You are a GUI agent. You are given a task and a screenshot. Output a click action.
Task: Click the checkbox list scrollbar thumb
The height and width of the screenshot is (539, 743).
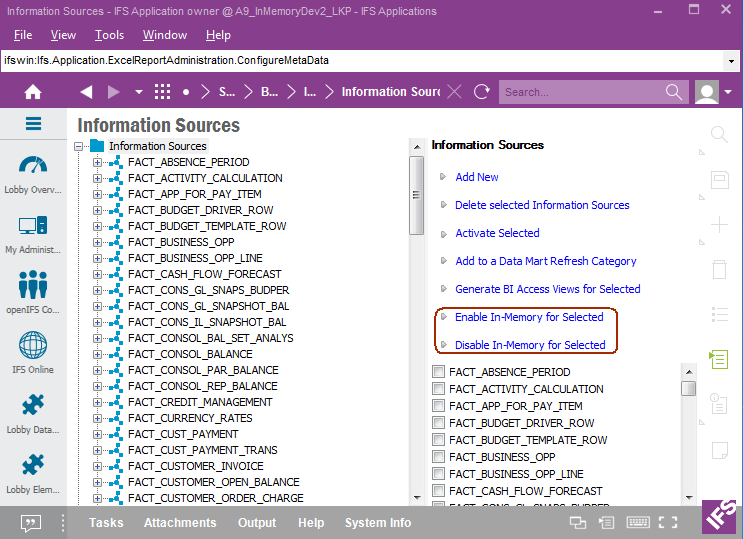pyautogui.click(x=689, y=388)
